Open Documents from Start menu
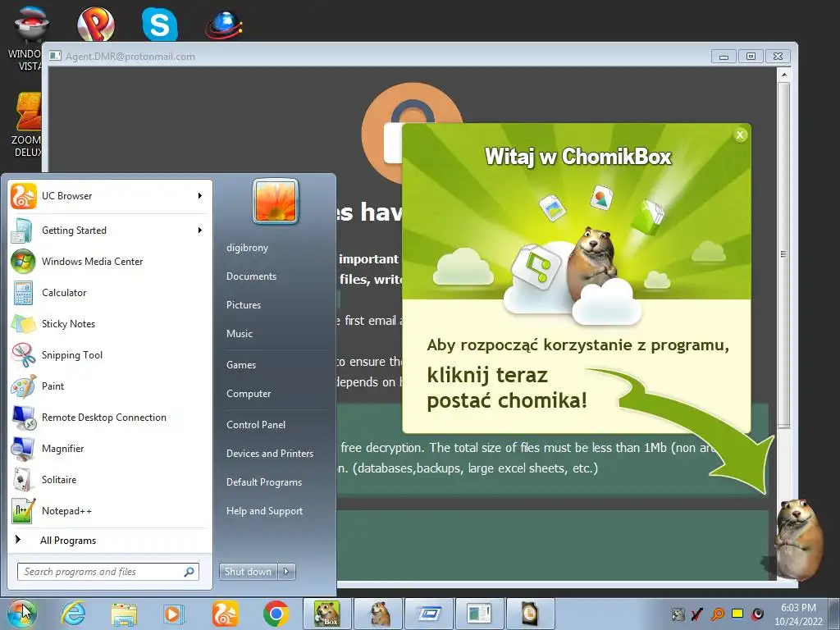Viewport: 840px width, 630px height. pos(251,276)
